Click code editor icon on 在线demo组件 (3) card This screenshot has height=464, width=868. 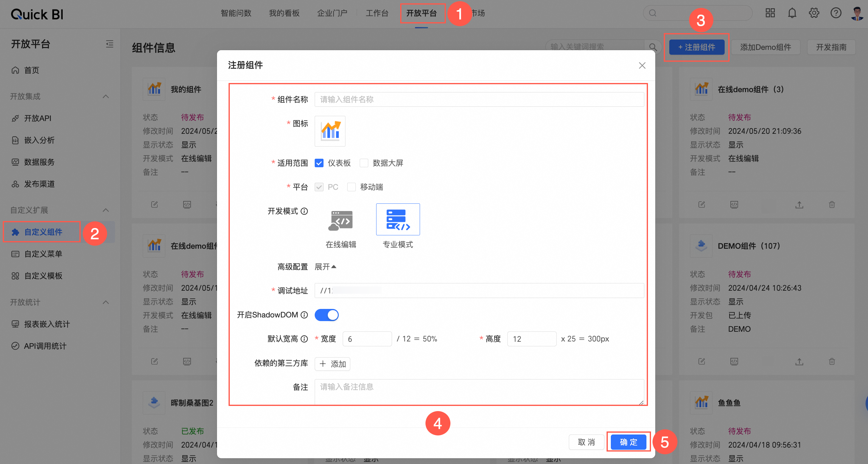(734, 205)
